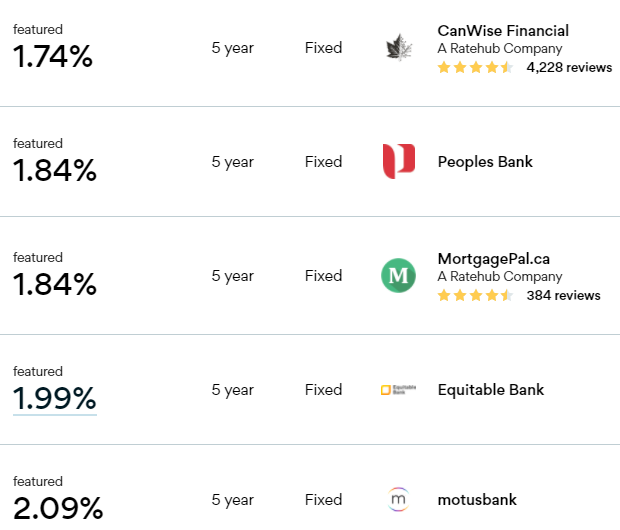The width and height of the screenshot is (620, 530).
Task: Open the Equitable Bank lender name
Action: point(491,390)
